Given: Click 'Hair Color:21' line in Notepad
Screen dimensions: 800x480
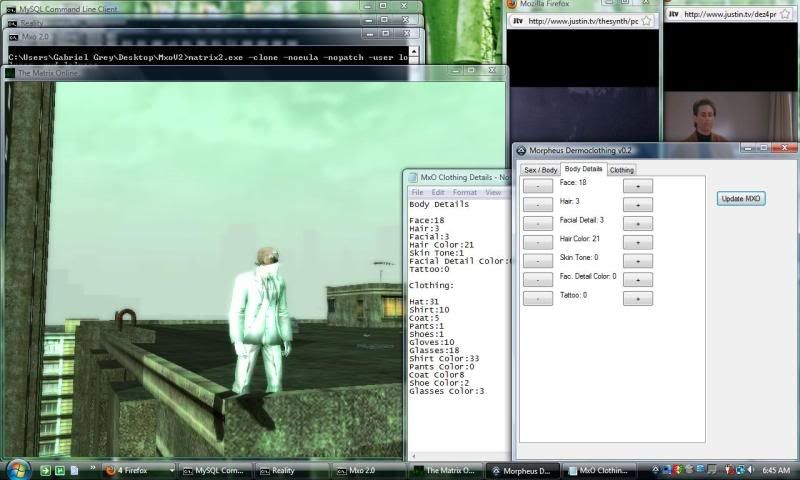Looking at the screenshot, I should (x=441, y=245).
